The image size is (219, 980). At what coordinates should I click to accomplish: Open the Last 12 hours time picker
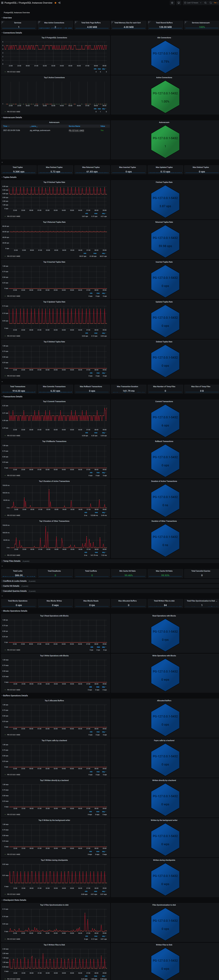pos(192,3)
